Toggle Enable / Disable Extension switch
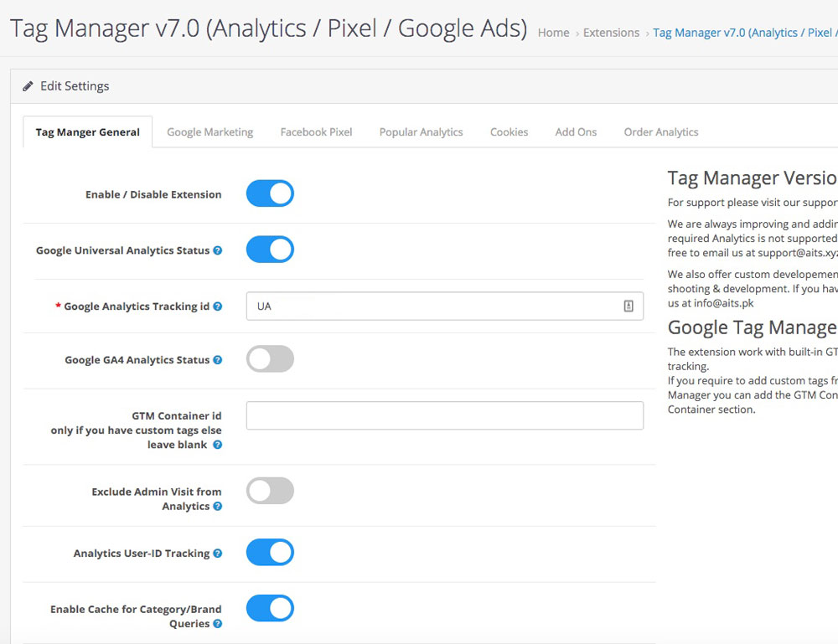This screenshot has width=838, height=644. 270,193
